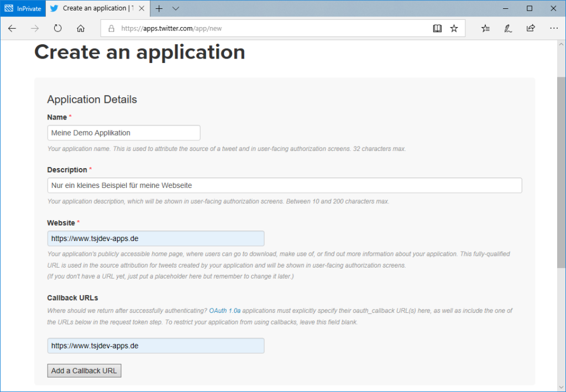Add page to favorites star icon
Image resolution: width=566 pixels, height=392 pixels.
(x=454, y=28)
